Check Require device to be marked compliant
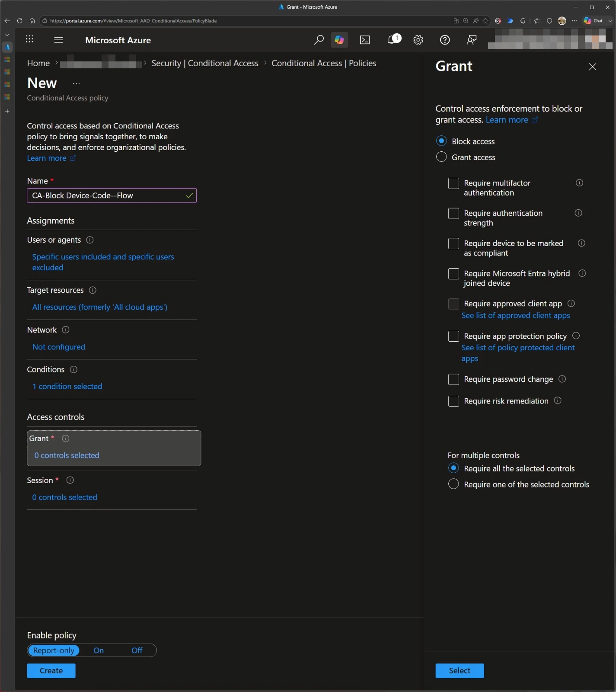The height and width of the screenshot is (692, 616). click(453, 243)
